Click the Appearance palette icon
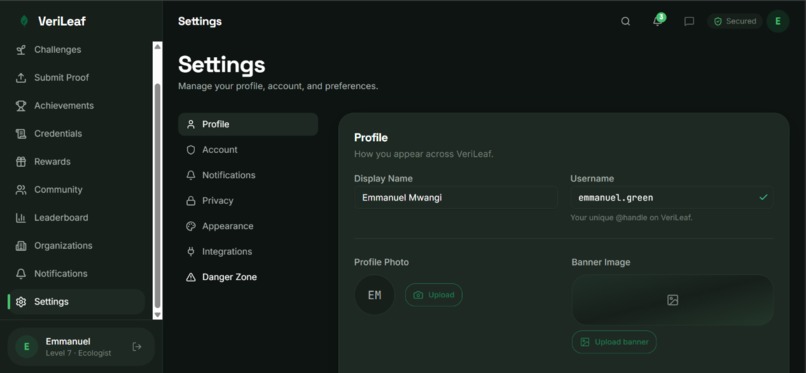The width and height of the screenshot is (806, 373). (191, 226)
